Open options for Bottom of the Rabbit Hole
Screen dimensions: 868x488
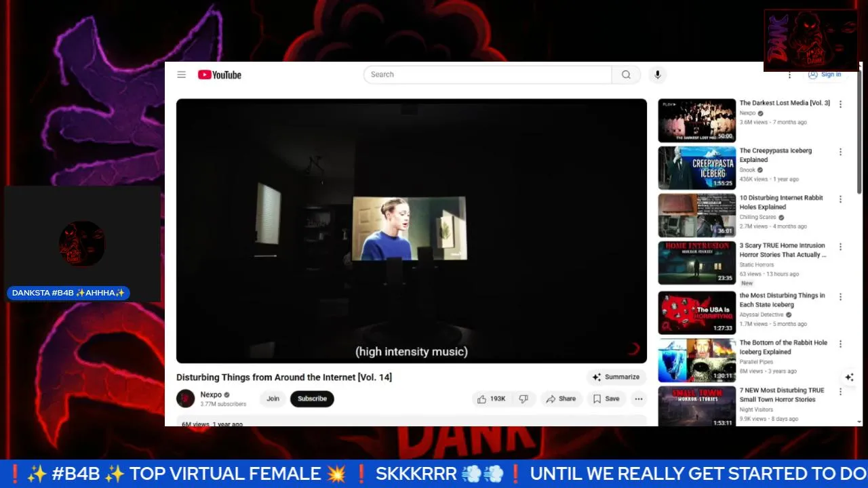point(840,344)
